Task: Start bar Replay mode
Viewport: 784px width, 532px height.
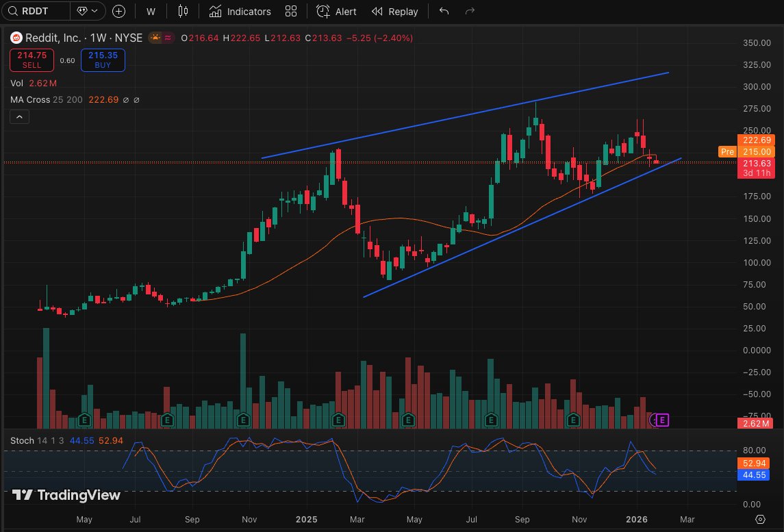Action: point(395,12)
